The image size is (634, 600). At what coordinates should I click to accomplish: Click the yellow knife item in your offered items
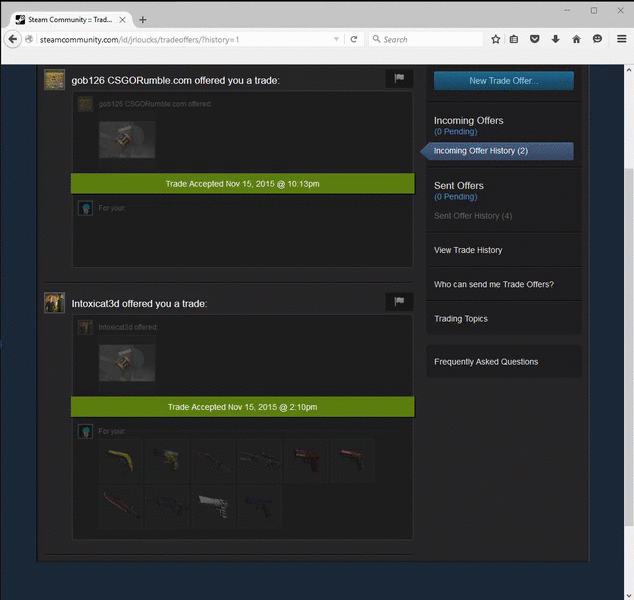(x=121, y=460)
